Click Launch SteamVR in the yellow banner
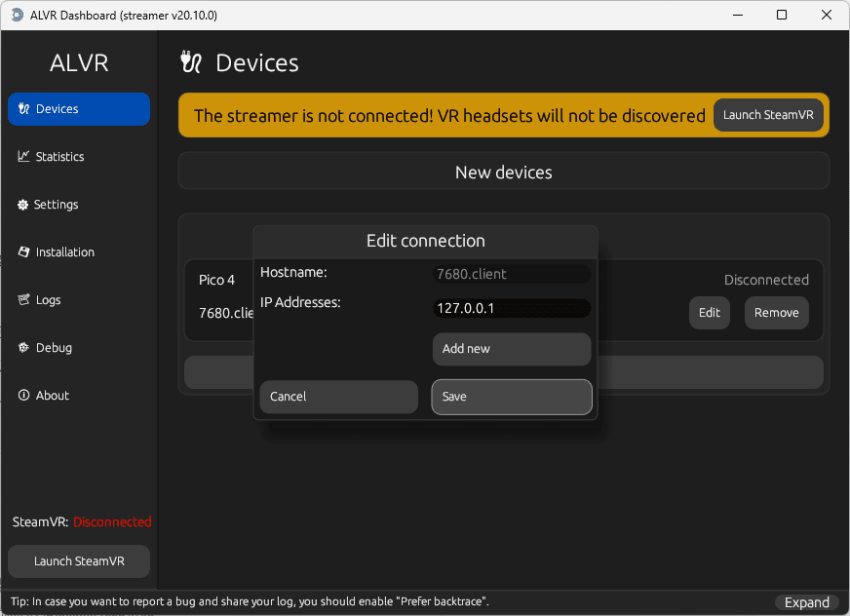Viewport: 850px width, 616px height. tap(768, 115)
